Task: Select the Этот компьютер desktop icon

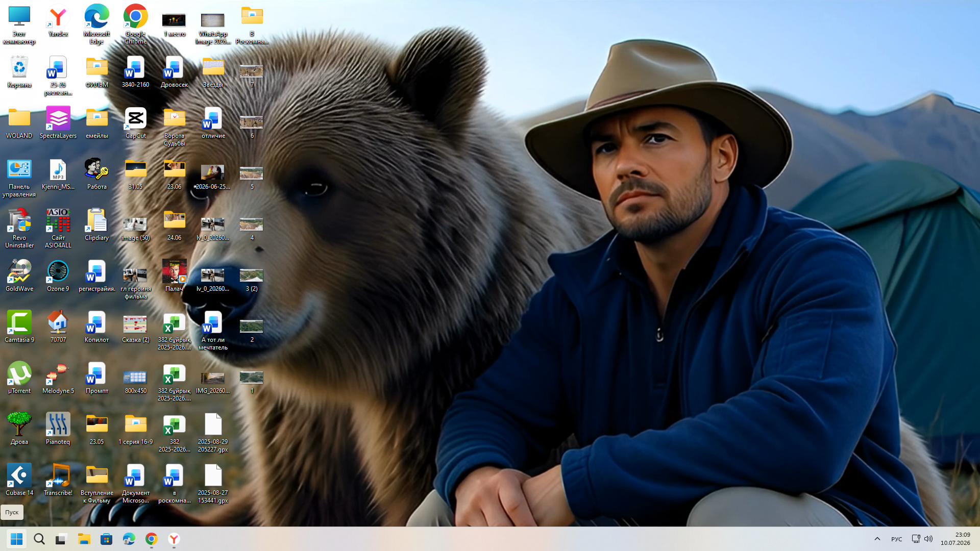Action: pyautogui.click(x=19, y=24)
